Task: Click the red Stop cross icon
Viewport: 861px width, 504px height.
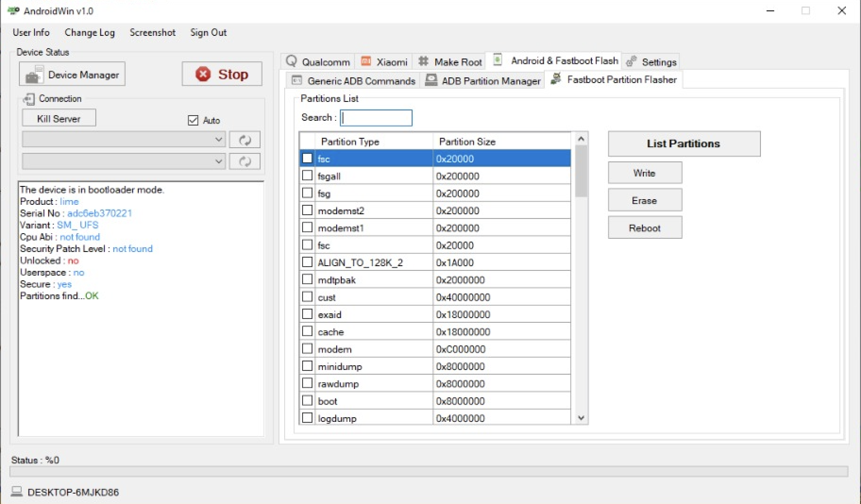Action: tap(203, 74)
